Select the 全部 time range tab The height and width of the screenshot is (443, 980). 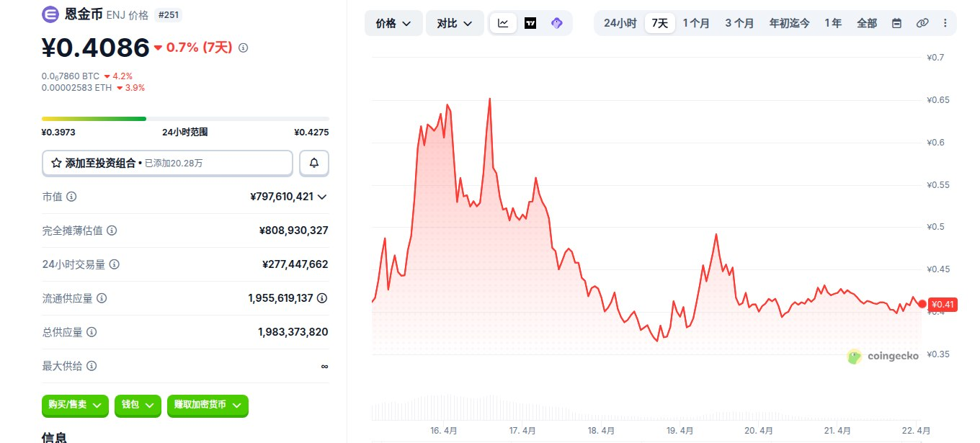pyautogui.click(x=867, y=23)
